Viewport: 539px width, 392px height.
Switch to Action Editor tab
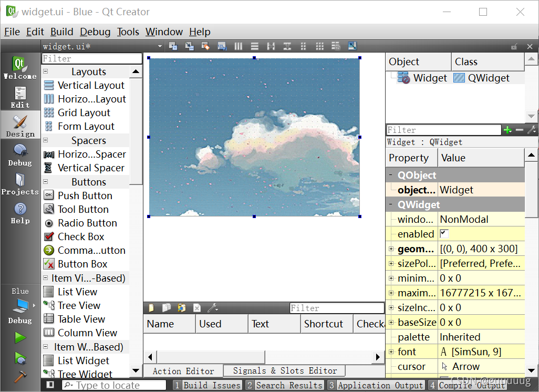pyautogui.click(x=183, y=372)
